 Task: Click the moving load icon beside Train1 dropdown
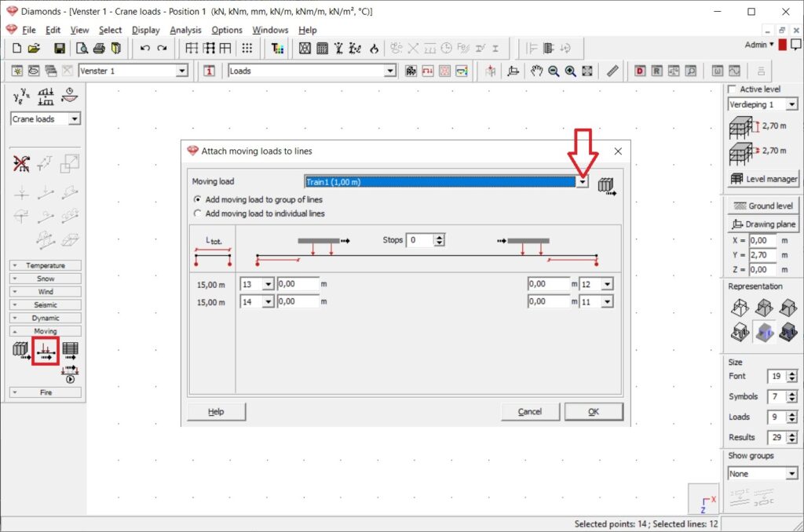(x=607, y=186)
